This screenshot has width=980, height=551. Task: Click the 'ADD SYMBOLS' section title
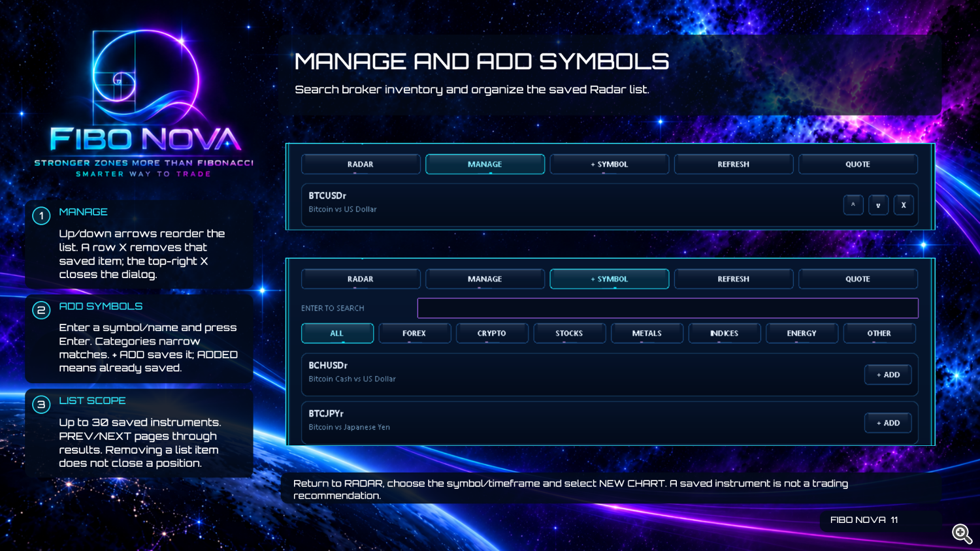tap(101, 306)
